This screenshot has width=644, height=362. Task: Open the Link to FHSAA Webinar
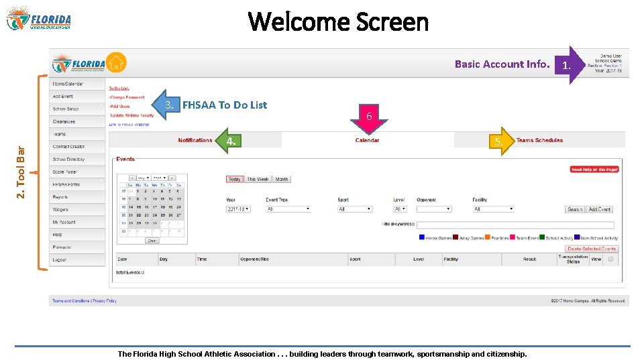[129, 125]
